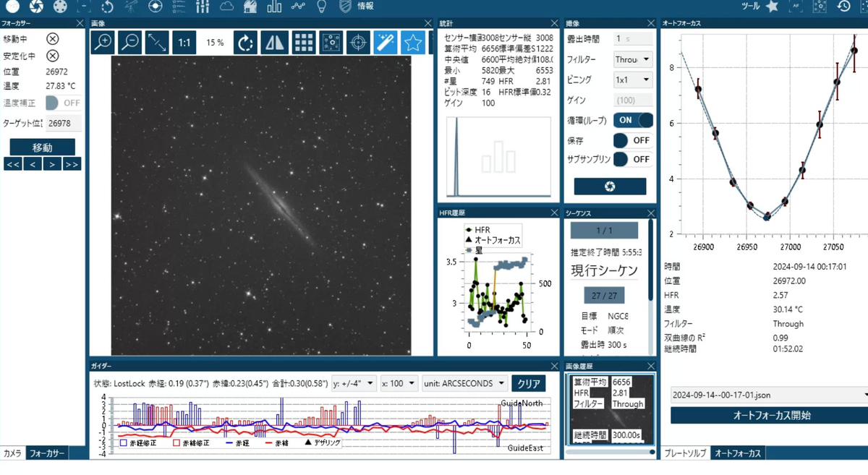
Task: Click the オートフォーカス開始 button
Action: click(x=771, y=416)
